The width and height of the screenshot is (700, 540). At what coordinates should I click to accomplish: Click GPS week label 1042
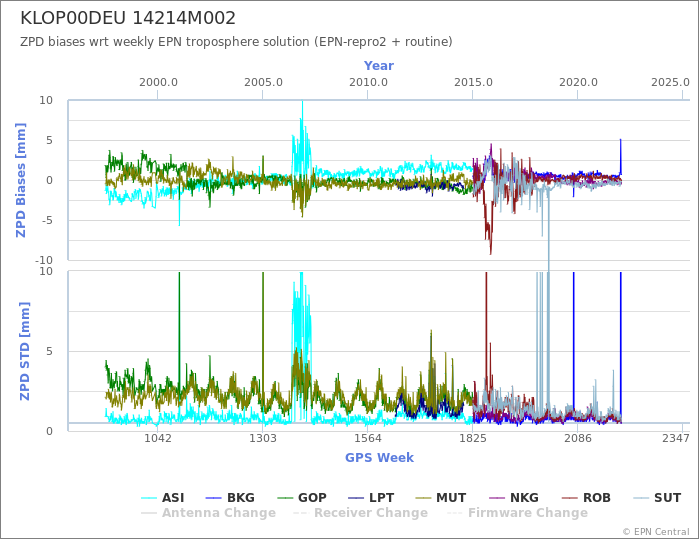coord(158,438)
